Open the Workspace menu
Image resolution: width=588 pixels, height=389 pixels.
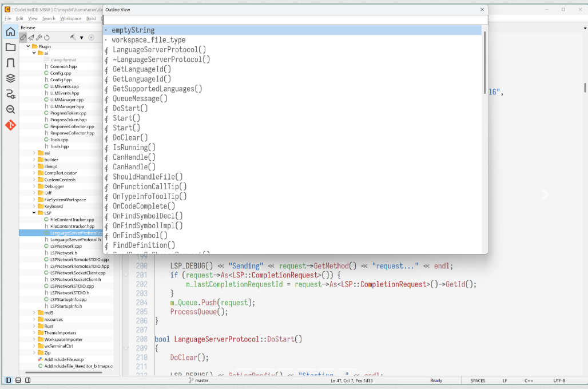pos(70,18)
